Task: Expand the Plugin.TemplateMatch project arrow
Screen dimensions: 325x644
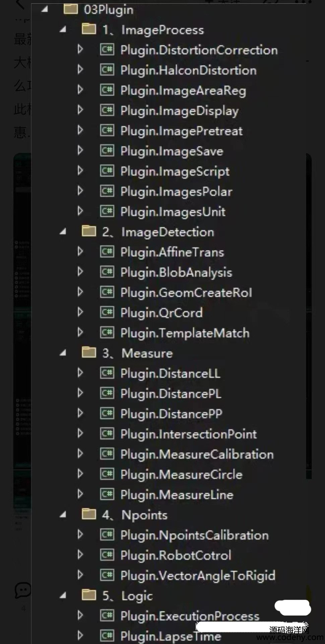Action: pos(80,332)
